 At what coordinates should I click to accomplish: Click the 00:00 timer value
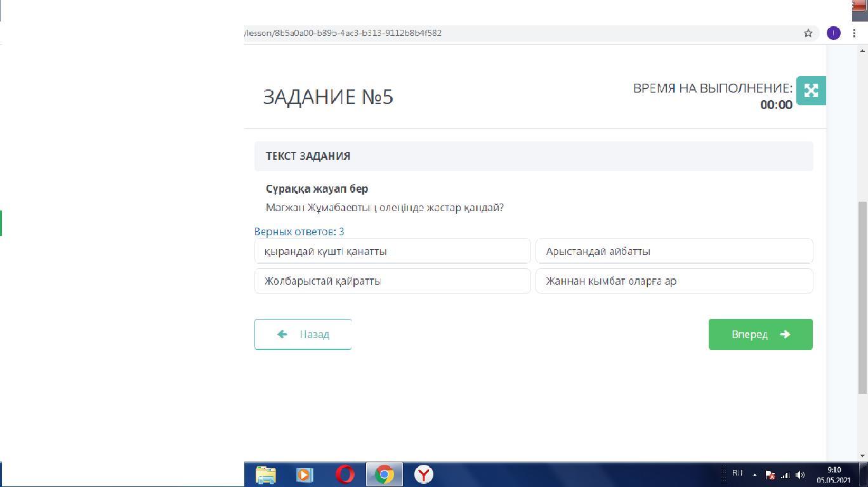pos(776,105)
